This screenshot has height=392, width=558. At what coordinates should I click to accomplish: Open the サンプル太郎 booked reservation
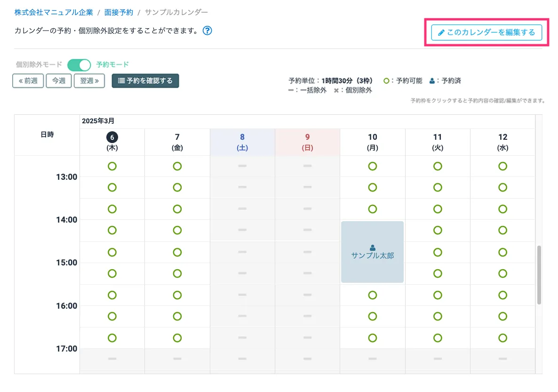click(x=373, y=256)
